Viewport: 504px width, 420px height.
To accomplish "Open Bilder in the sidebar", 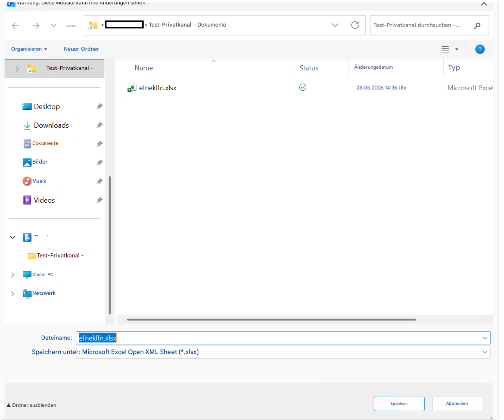I will click(40, 162).
